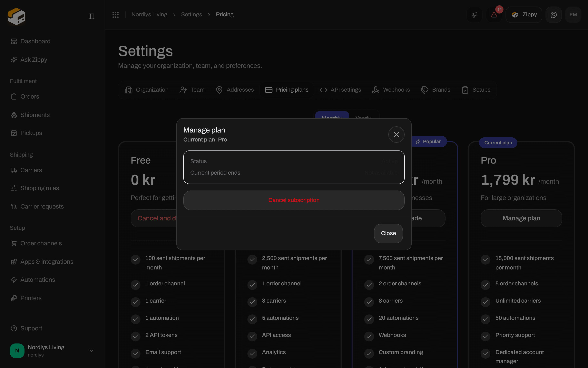Click Cancel subscription button
This screenshot has width=588, height=368.
[x=294, y=200]
